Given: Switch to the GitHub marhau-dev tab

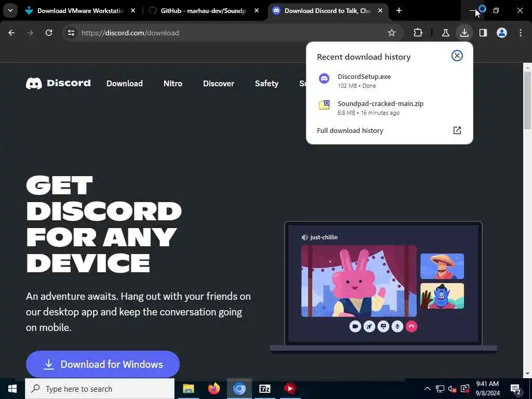Looking at the screenshot, I should click(203, 11).
